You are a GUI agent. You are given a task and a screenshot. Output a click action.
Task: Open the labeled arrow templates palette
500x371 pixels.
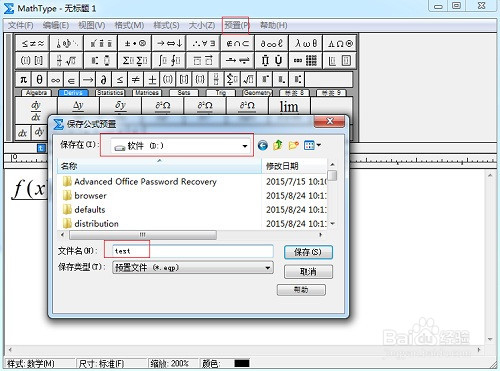(237, 61)
